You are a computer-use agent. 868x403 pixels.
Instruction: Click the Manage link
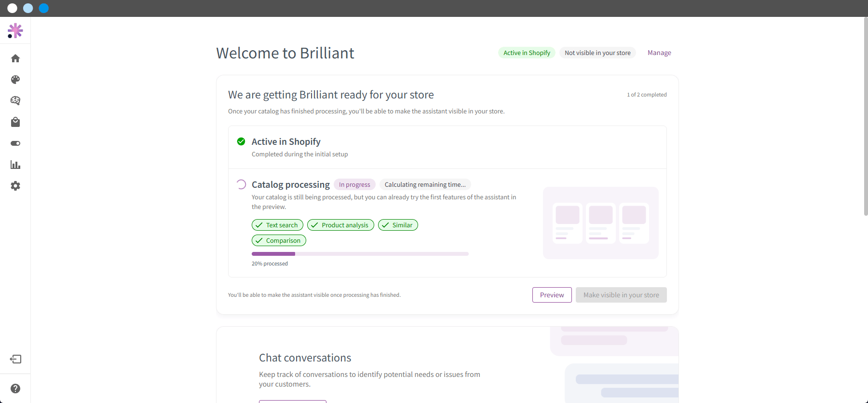pyautogui.click(x=659, y=53)
